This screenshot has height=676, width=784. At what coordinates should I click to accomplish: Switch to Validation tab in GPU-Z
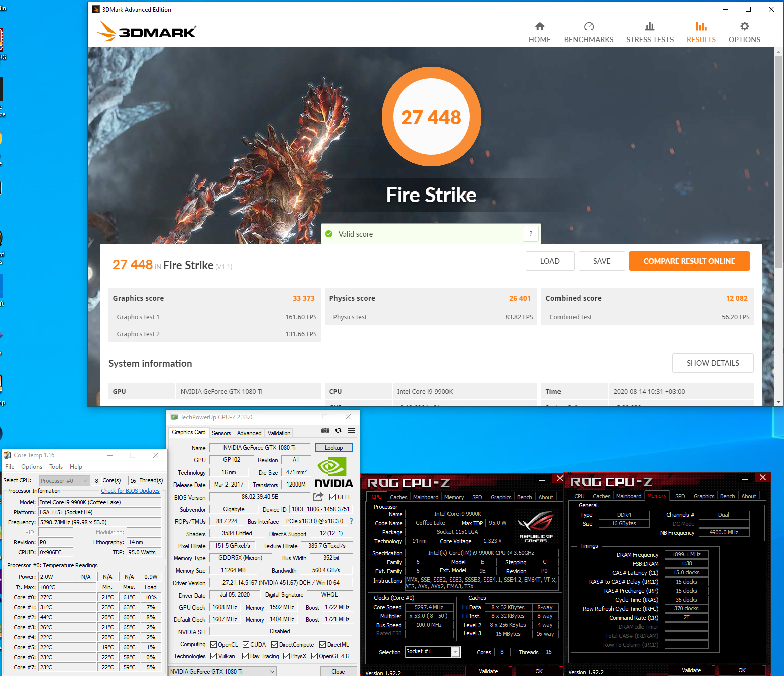(x=279, y=433)
